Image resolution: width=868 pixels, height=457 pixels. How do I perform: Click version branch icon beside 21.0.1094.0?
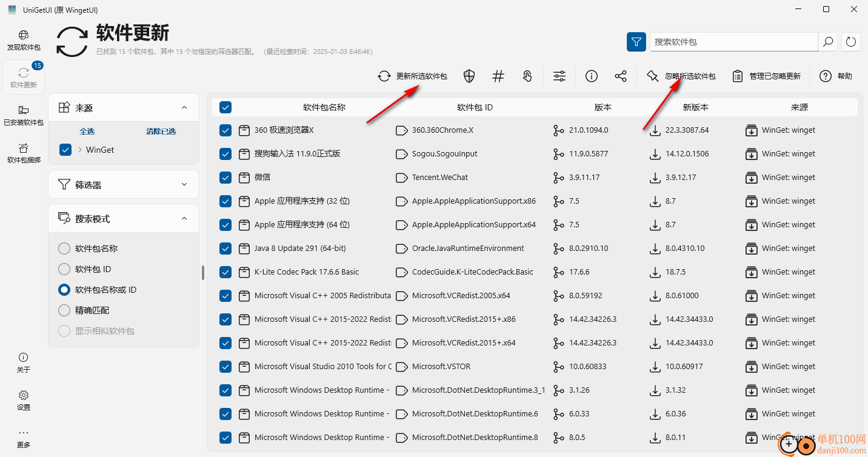tap(559, 130)
